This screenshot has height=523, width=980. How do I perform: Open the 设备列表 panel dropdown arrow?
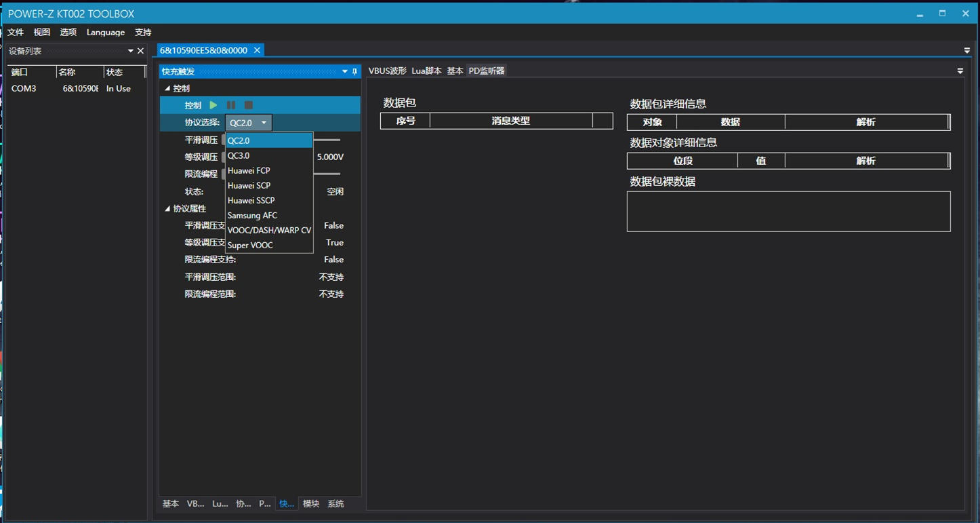(130, 51)
